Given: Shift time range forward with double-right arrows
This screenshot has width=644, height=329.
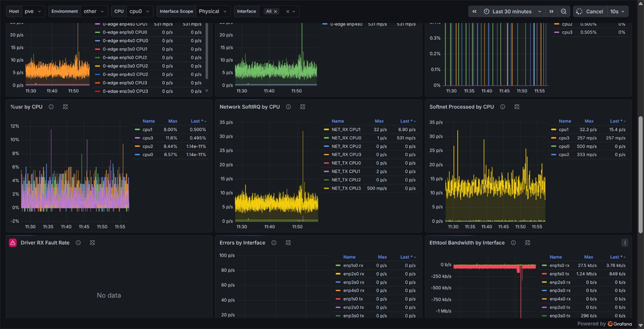Looking at the screenshot, I should 551,12.
